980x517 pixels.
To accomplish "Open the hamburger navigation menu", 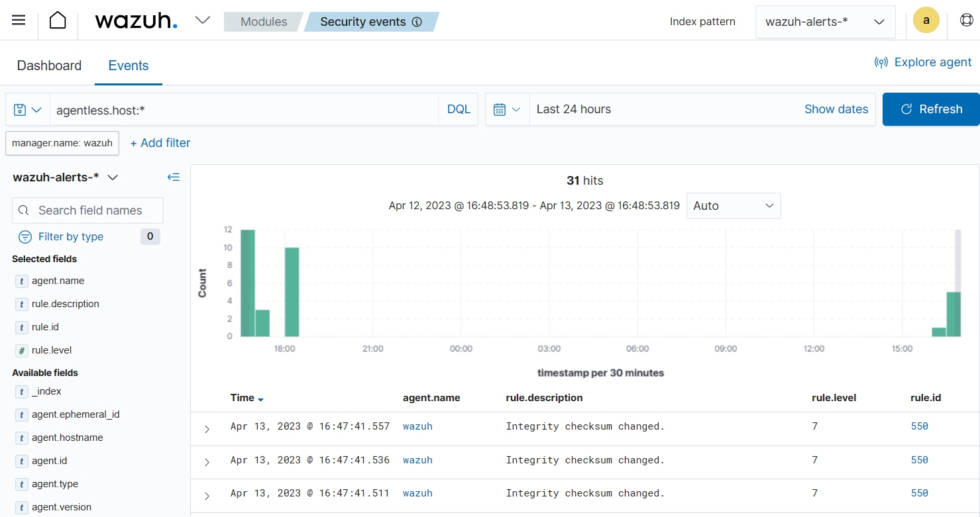I will pyautogui.click(x=19, y=20).
